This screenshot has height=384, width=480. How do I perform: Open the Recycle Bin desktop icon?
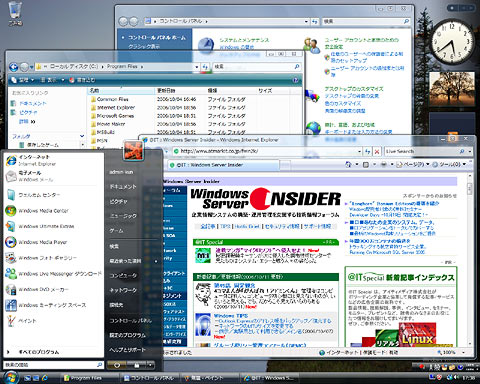(x=15, y=14)
